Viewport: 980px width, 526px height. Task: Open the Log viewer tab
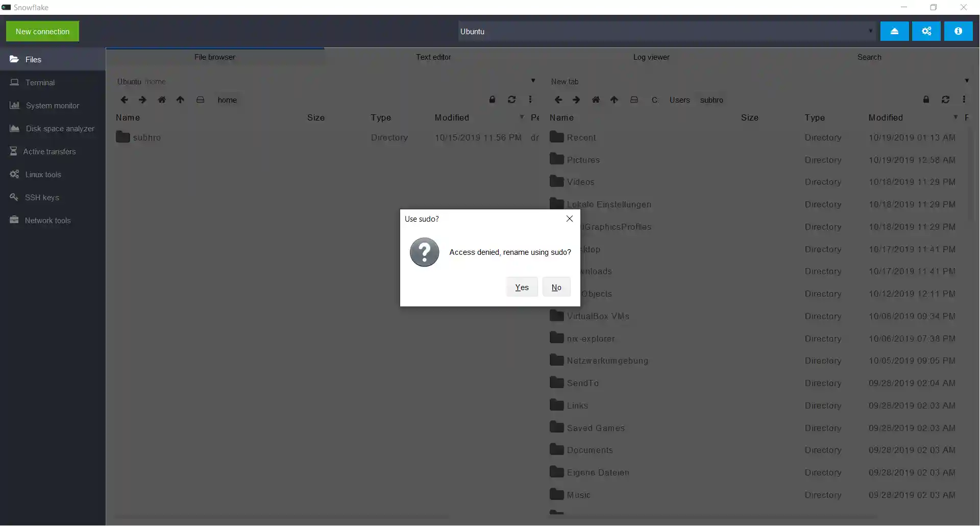pyautogui.click(x=651, y=57)
